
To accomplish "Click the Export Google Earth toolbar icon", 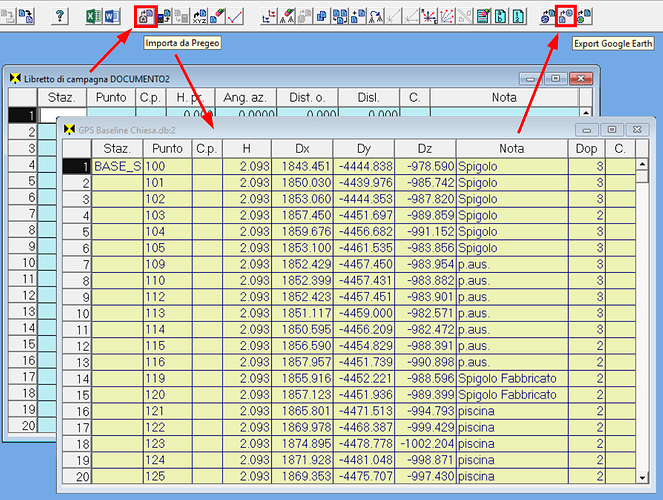I will coord(565,17).
